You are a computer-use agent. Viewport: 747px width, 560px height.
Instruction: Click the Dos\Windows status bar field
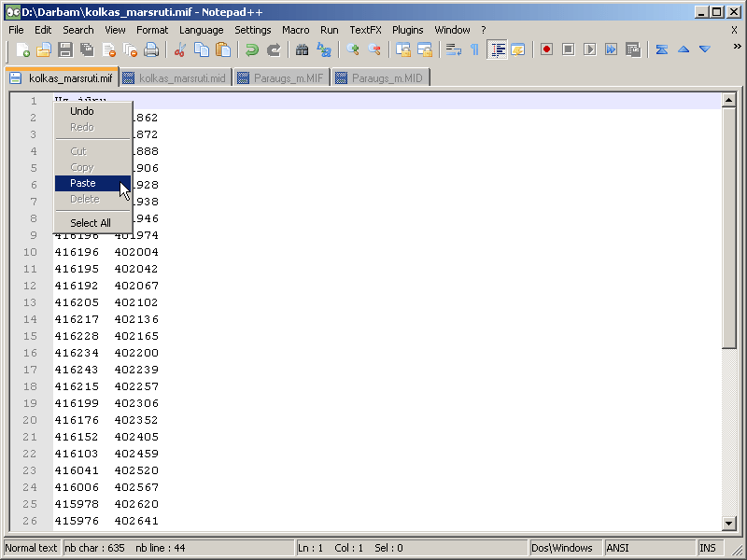coord(566,548)
